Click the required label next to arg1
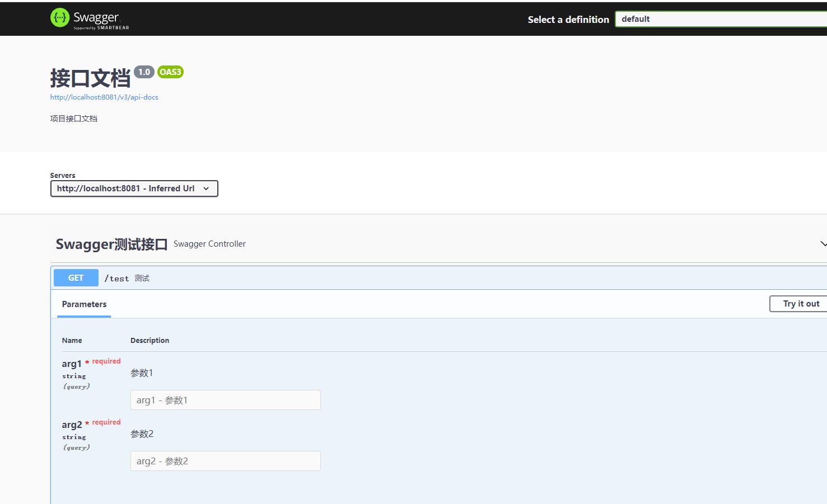 click(x=106, y=361)
